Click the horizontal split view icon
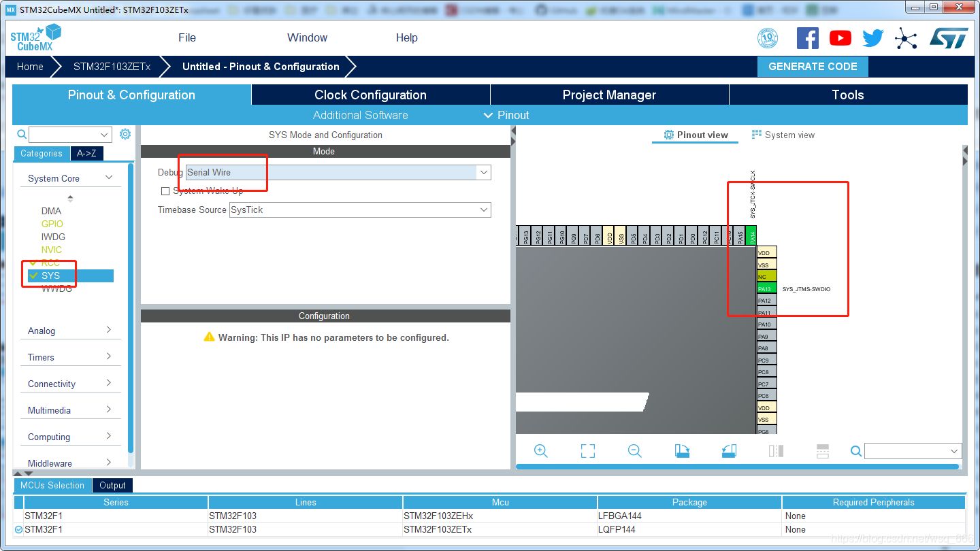This screenshot has height=551, width=980. click(822, 451)
